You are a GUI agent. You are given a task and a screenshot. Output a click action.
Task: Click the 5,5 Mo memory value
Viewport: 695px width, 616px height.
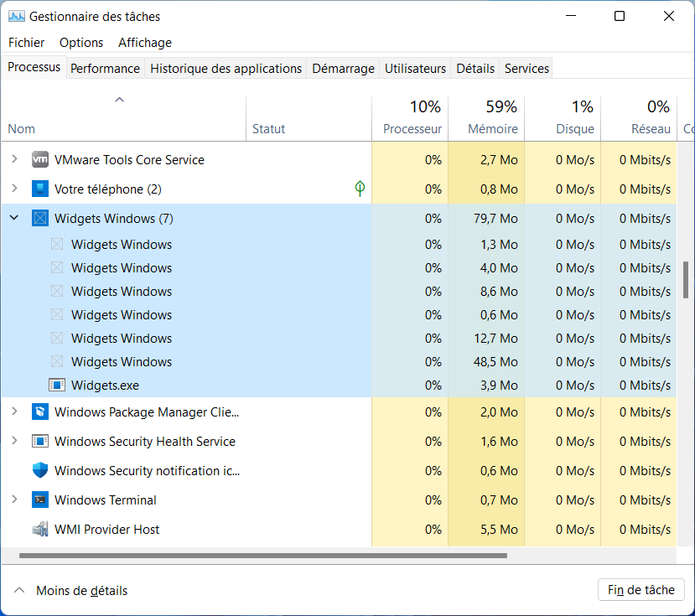click(499, 530)
